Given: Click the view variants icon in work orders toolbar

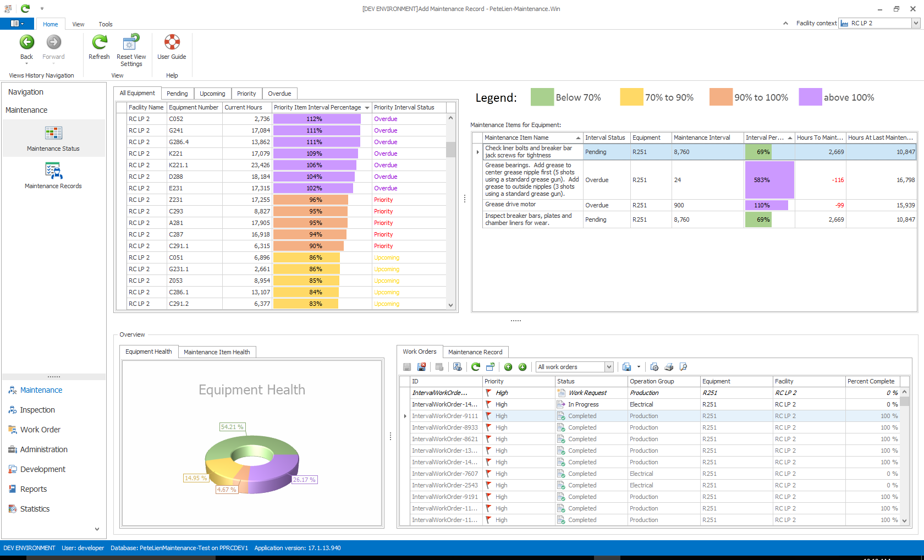Looking at the screenshot, I should pyautogui.click(x=457, y=367).
